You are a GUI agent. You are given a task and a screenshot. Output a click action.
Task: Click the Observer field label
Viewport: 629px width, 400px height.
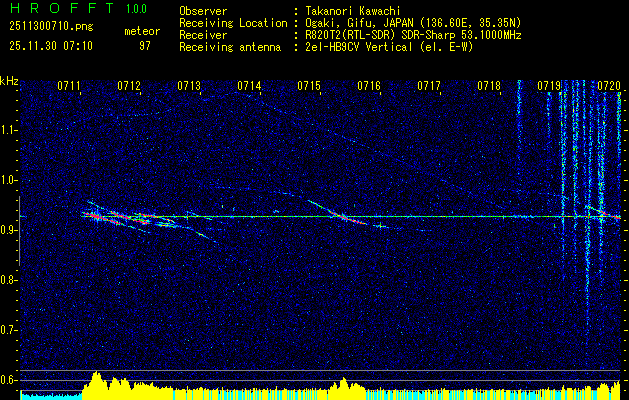click(203, 11)
